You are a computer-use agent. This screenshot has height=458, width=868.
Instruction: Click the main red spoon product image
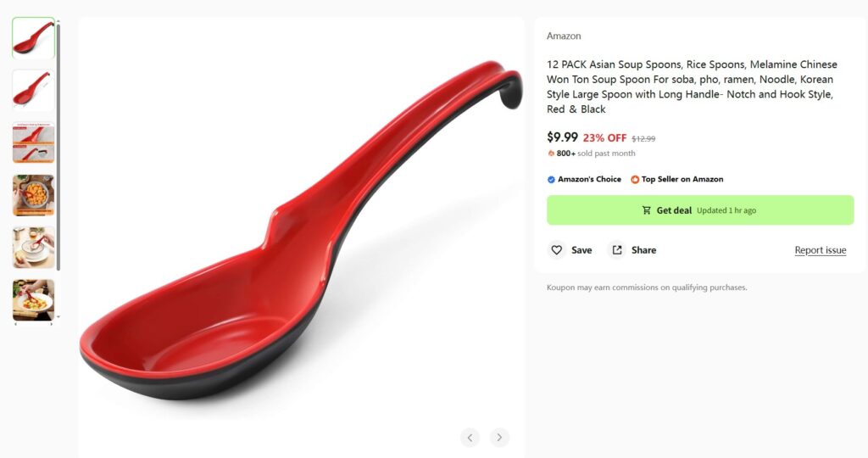(301, 230)
